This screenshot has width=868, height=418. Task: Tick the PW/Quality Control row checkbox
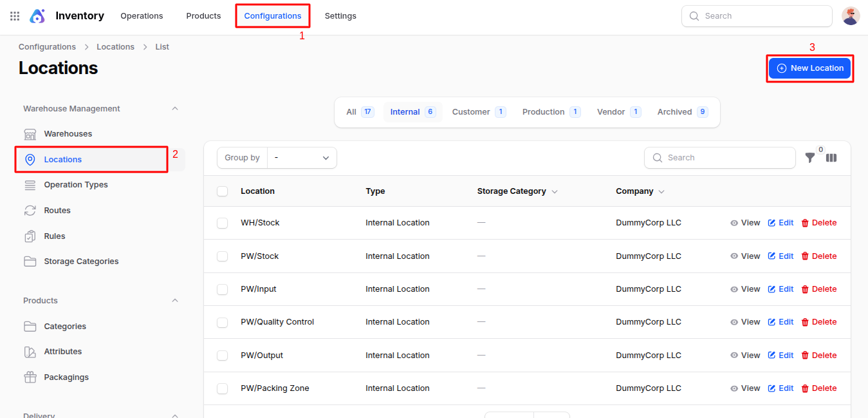click(223, 322)
